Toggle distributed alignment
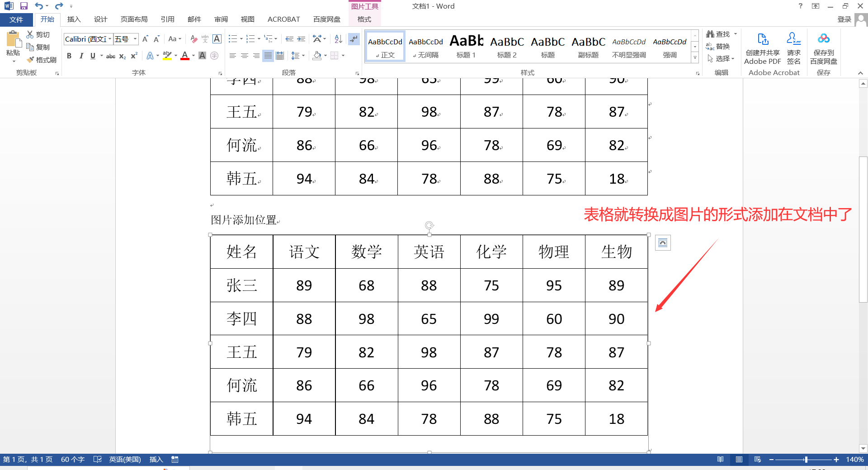Viewport: 868px width, 470px height. click(280, 56)
